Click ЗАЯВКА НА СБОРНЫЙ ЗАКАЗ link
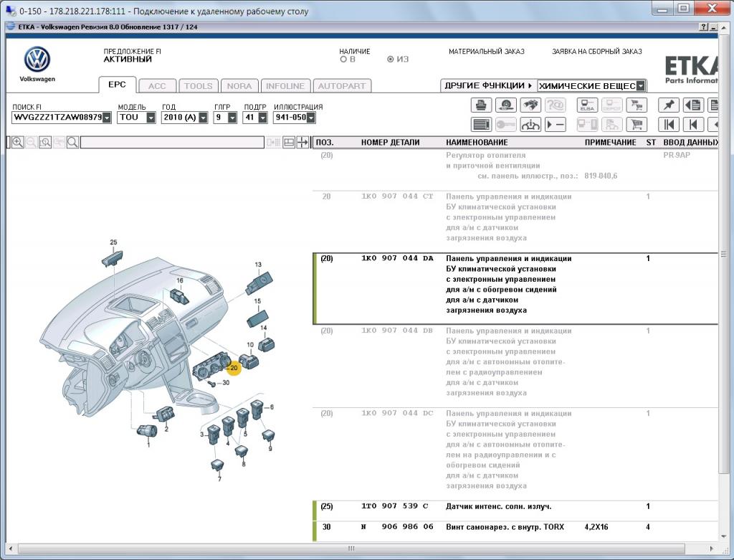734x560 pixels. pyautogui.click(x=597, y=52)
